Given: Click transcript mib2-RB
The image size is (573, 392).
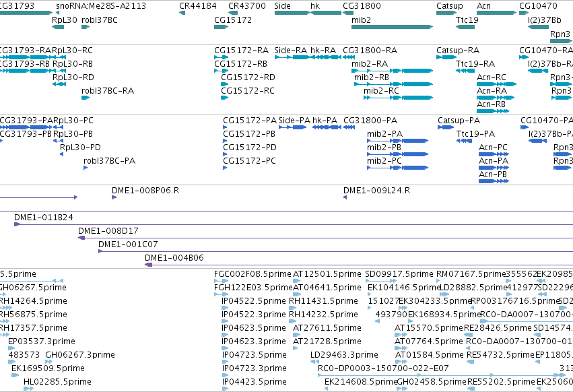Looking at the screenshot, I should click(x=394, y=84).
